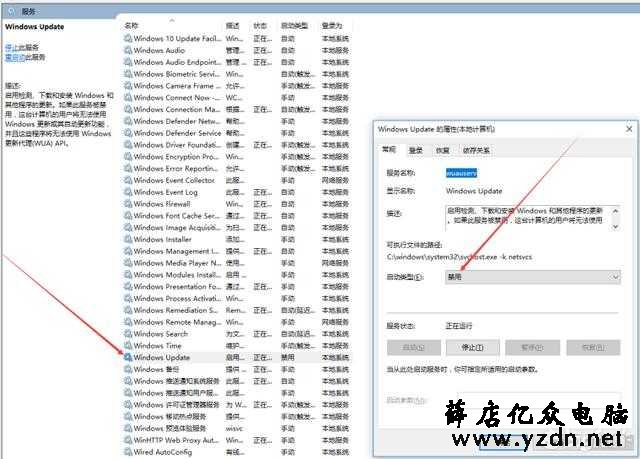The image size is (640, 459).
Task: Select the Windows Defender Service gear icon
Action: [128, 133]
